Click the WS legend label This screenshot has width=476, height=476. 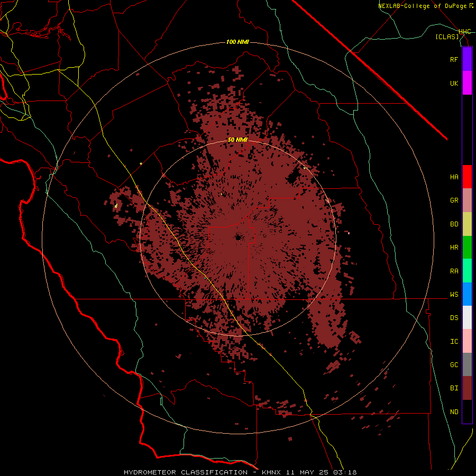(x=454, y=294)
